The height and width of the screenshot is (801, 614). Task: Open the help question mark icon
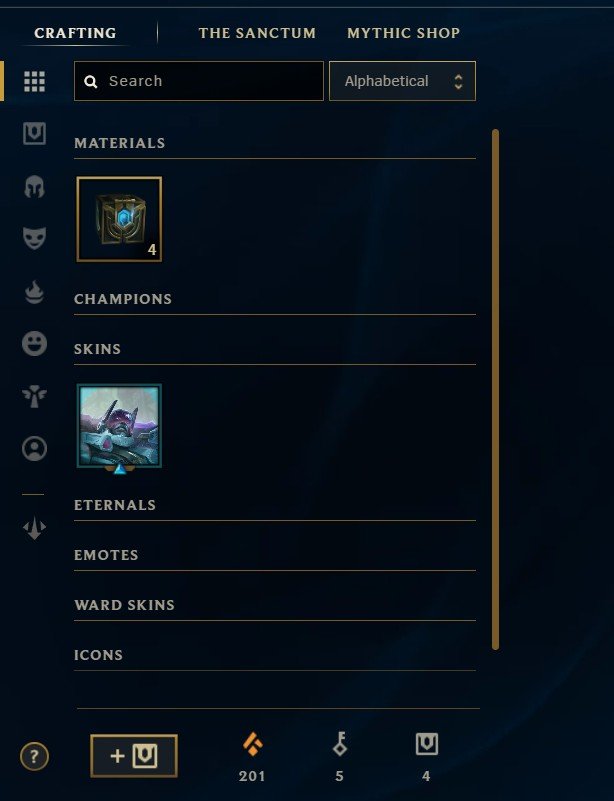[x=34, y=756]
